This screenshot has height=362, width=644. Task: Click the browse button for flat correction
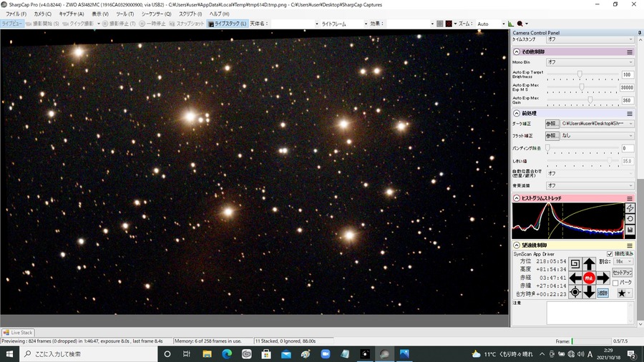552,135
